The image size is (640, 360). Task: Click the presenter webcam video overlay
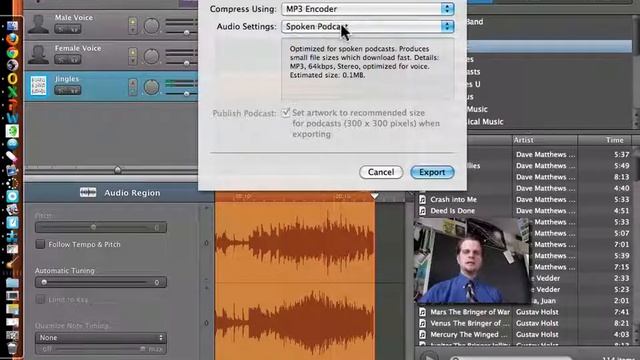click(472, 260)
